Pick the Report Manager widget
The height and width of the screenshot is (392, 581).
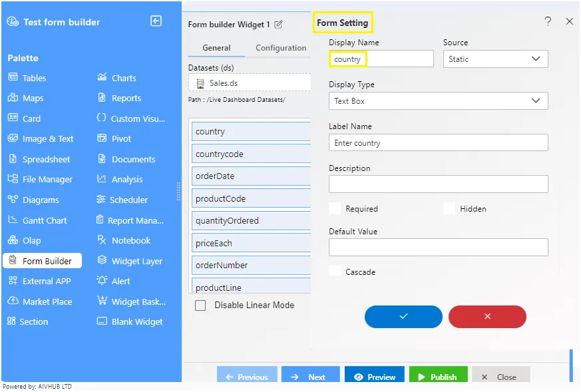tap(130, 220)
